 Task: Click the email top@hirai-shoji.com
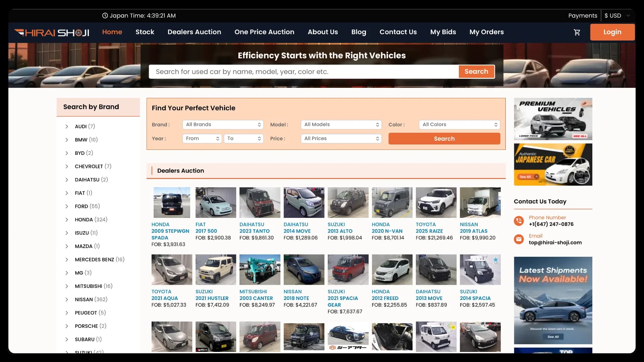555,242
